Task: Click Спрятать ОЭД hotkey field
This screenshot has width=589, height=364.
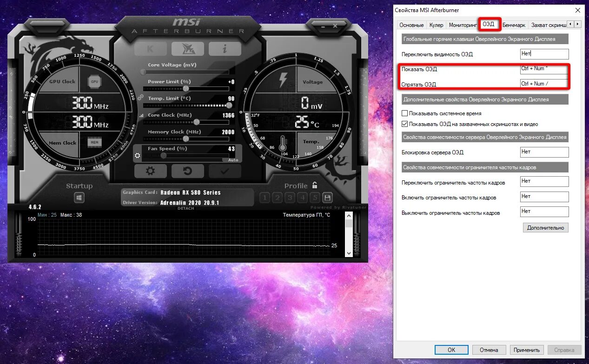Action: point(544,84)
